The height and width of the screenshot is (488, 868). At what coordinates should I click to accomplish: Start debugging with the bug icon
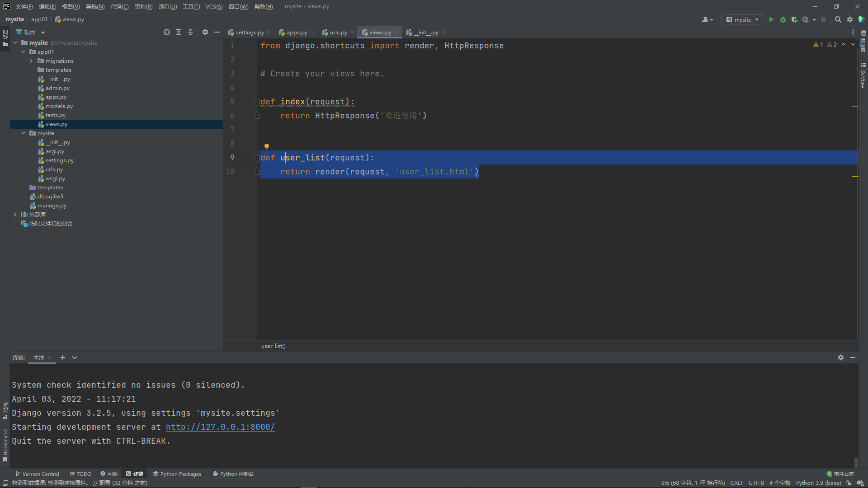coord(783,19)
